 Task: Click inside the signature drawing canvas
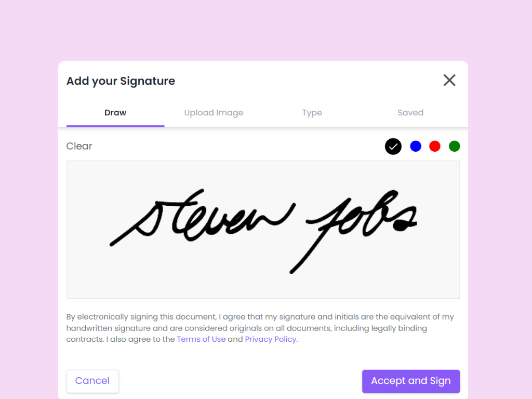(263, 229)
